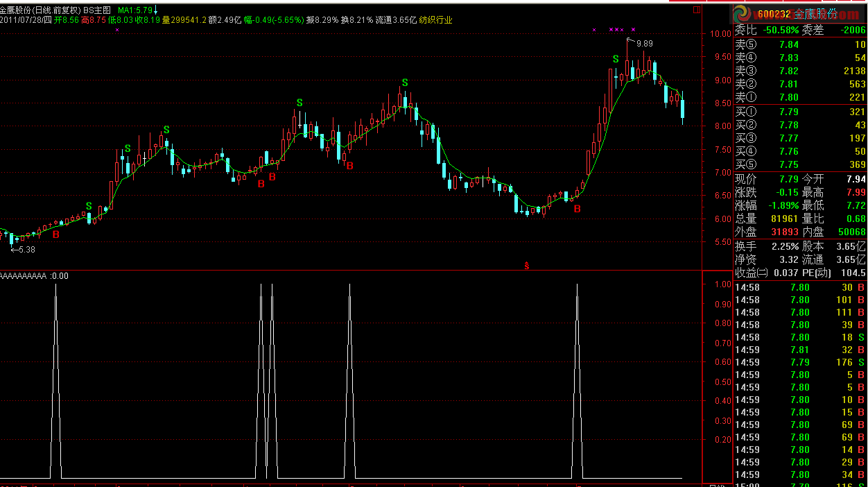
Task: Select the 14:58 tick with volume 111
Action: coord(801,312)
